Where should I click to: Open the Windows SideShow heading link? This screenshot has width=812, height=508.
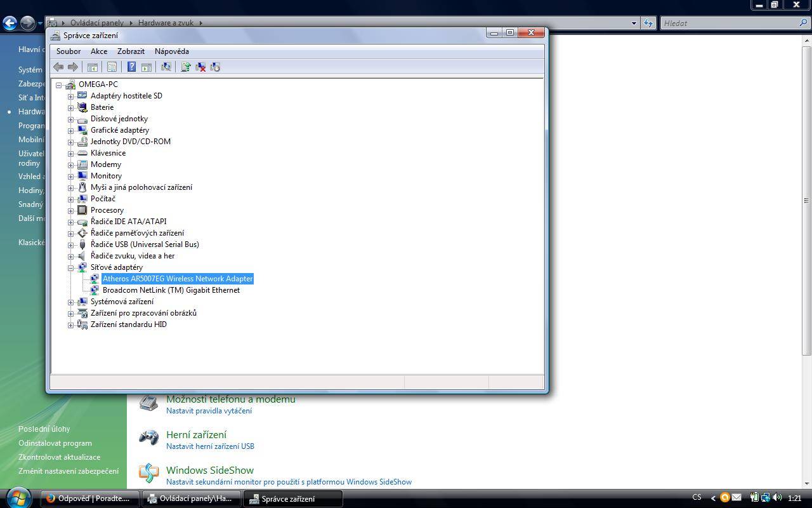coord(210,471)
